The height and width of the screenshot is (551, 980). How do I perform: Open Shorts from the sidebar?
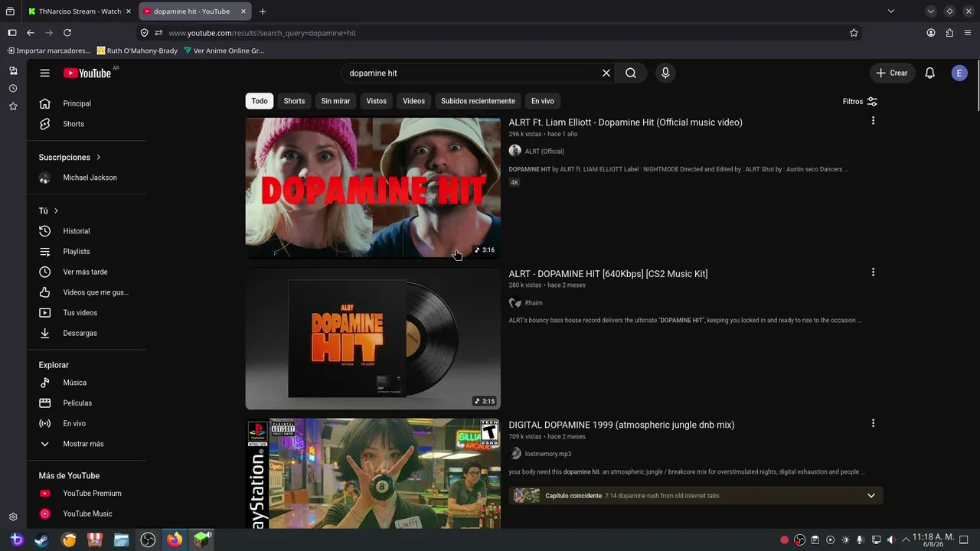[x=86, y=124]
